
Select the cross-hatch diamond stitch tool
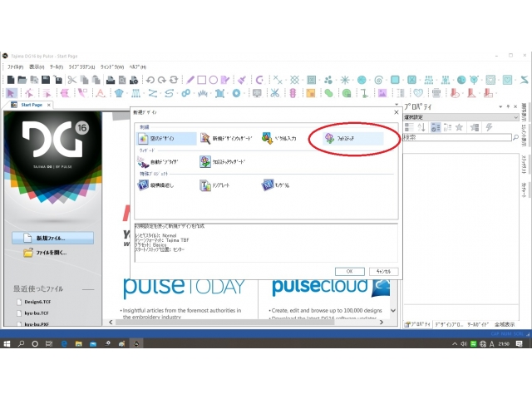(x=294, y=80)
